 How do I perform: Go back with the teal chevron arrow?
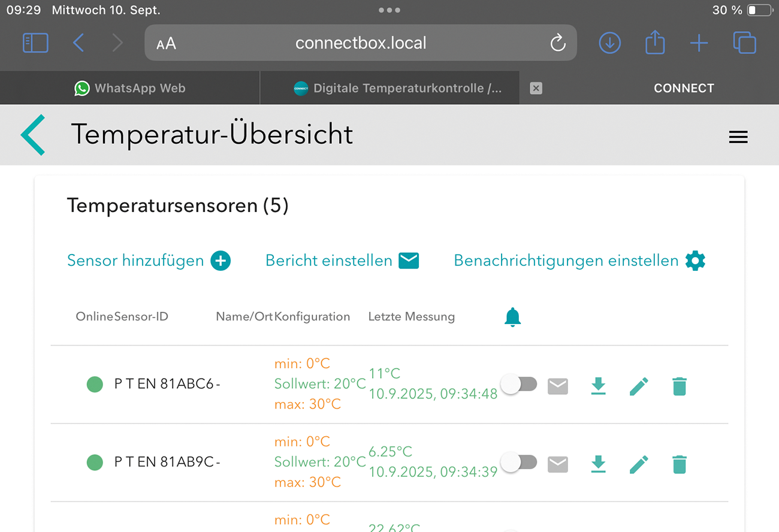click(x=33, y=135)
